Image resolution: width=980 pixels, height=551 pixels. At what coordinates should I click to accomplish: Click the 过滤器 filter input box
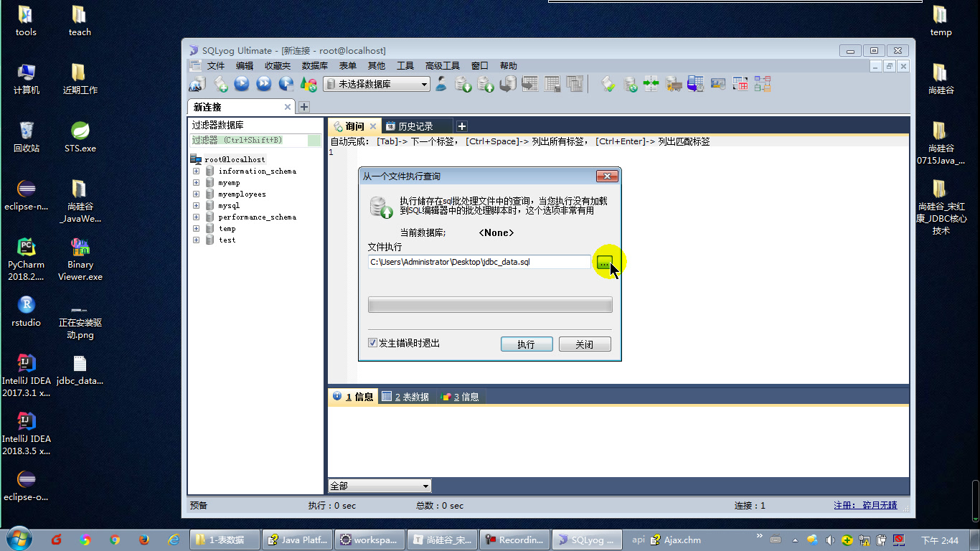click(x=255, y=141)
